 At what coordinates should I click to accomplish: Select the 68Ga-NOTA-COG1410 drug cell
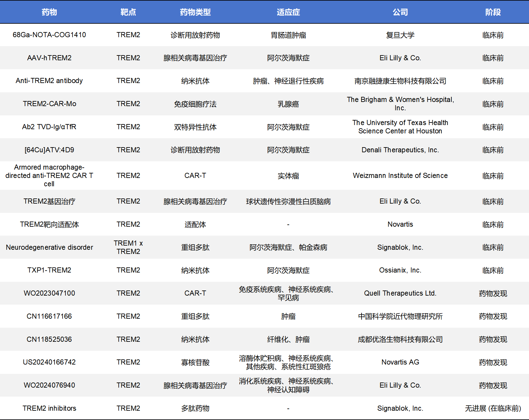point(49,35)
